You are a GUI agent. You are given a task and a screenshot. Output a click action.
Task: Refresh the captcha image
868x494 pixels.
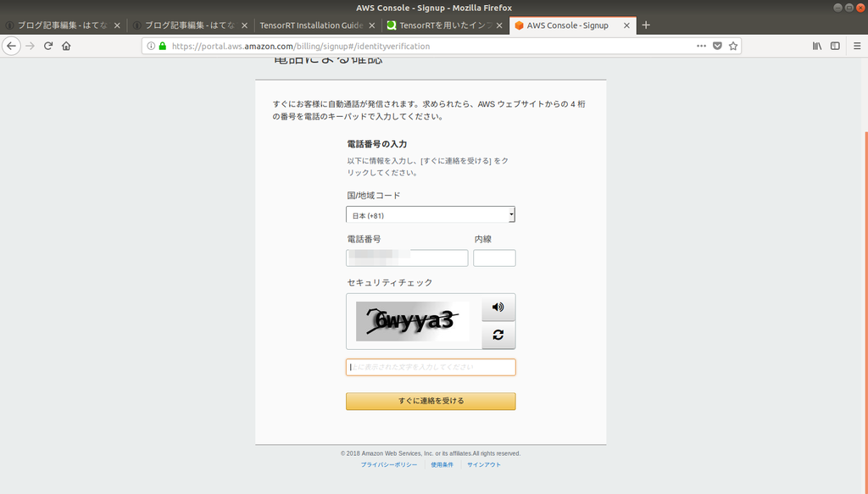(x=498, y=336)
